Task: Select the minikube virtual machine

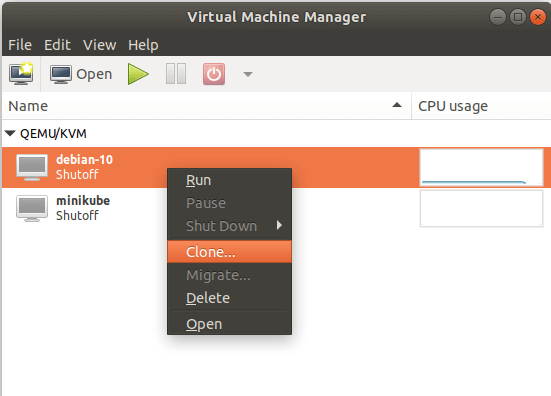Action: 276,208
